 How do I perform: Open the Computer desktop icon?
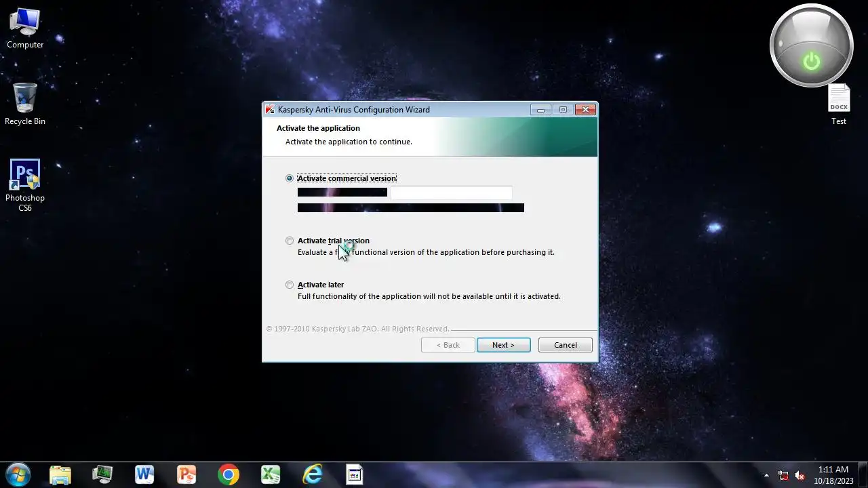point(25,28)
